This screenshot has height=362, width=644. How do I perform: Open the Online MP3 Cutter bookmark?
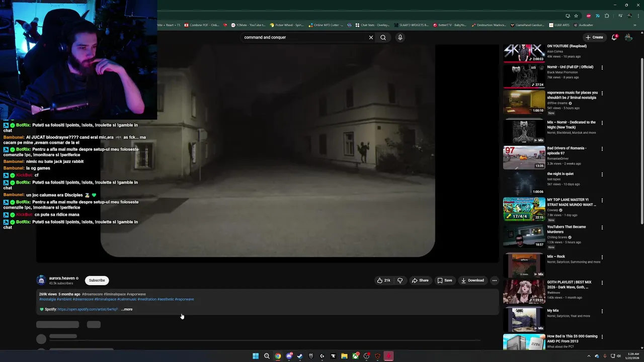[x=327, y=25]
